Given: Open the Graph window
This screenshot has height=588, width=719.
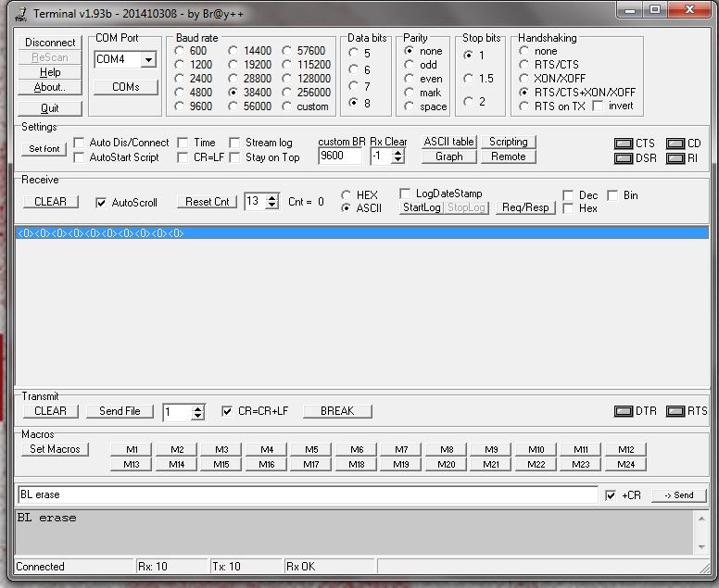Looking at the screenshot, I should click(x=449, y=156).
